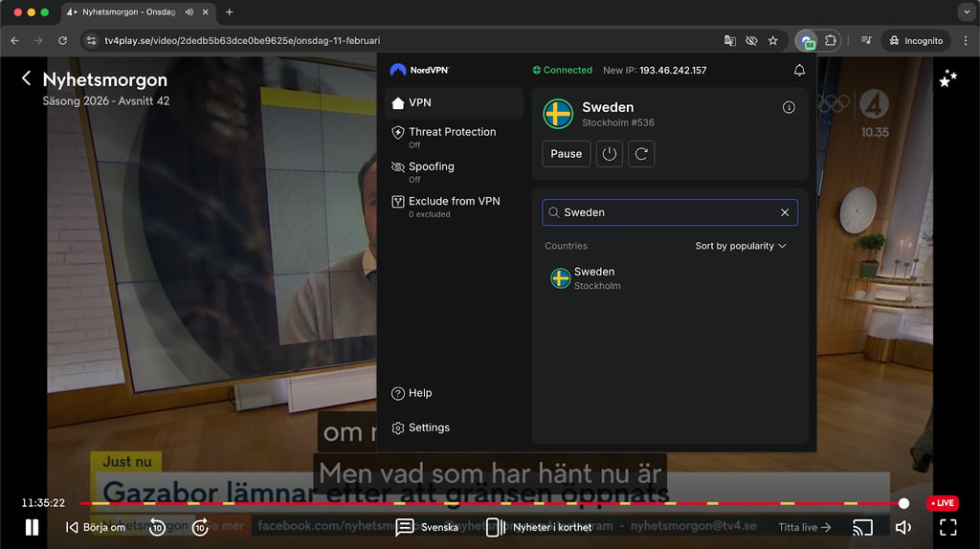The height and width of the screenshot is (549, 980).
Task: Go back from Nyhetsmorgon player
Action: [26, 78]
